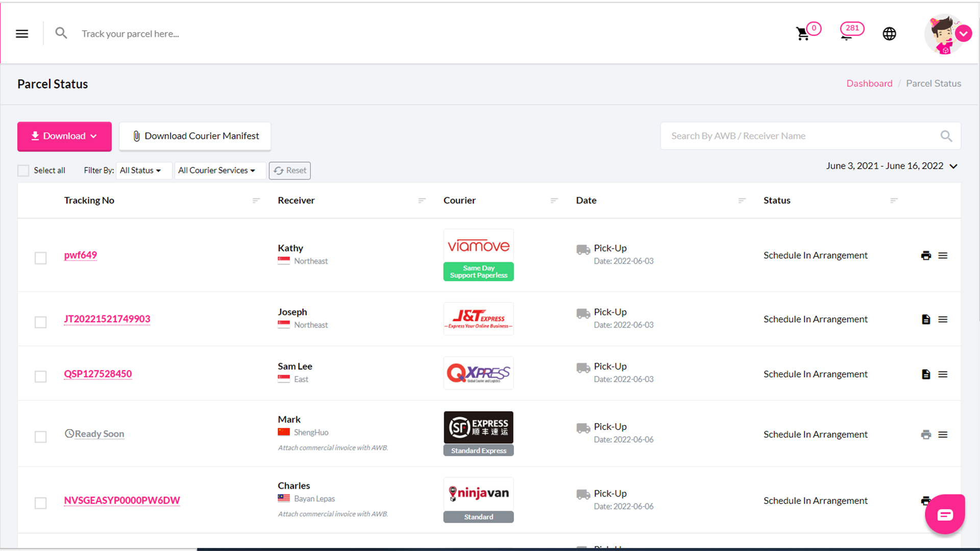Print the label for parcel pwf649
The image size is (980, 551).
926,256
